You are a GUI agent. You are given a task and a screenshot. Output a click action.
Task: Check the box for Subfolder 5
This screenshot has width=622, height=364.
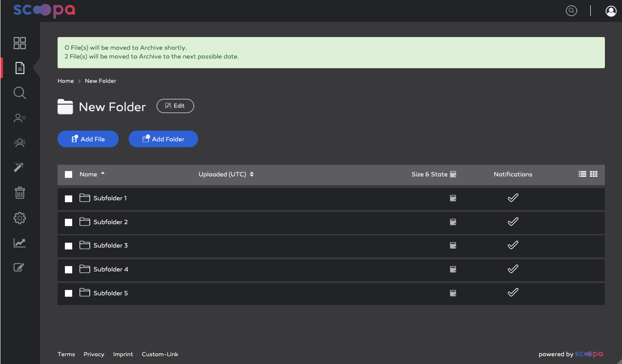coord(69,293)
